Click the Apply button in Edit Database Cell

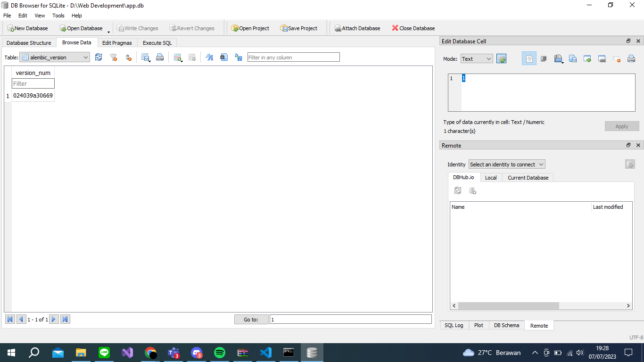622,126
